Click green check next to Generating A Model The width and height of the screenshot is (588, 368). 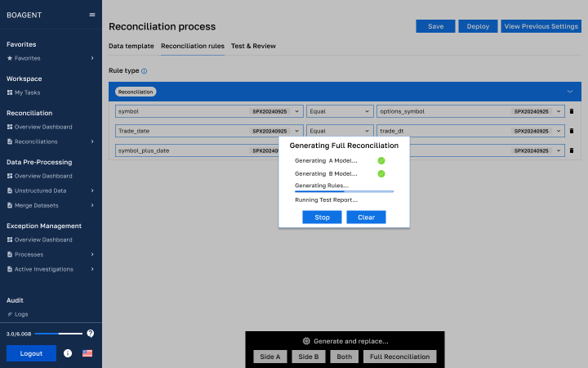click(x=381, y=161)
